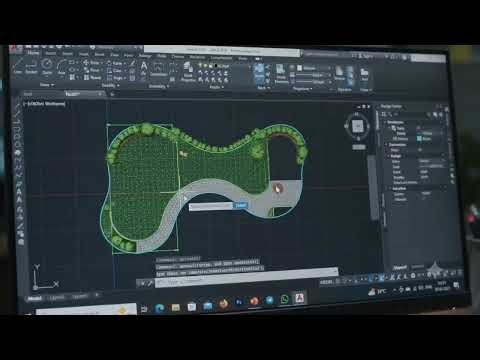Expand the Annotation panel dropdown
Viewport: 480px width, 360px height.
tap(158, 86)
